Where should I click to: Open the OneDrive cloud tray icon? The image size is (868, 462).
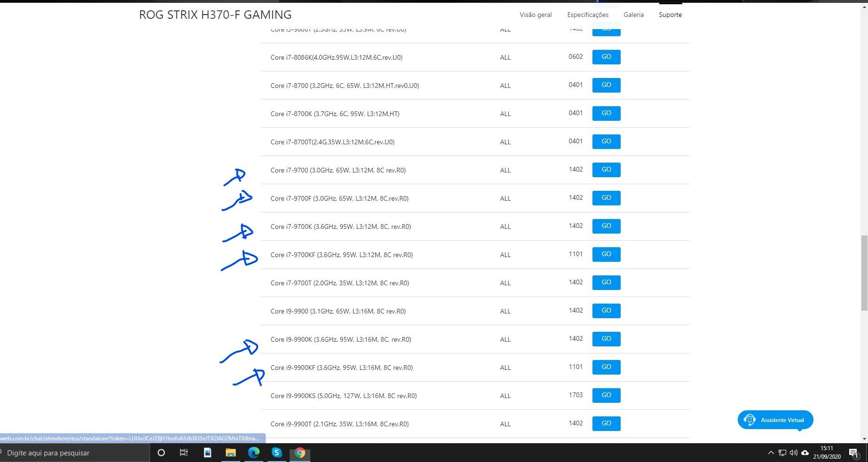[805, 453]
